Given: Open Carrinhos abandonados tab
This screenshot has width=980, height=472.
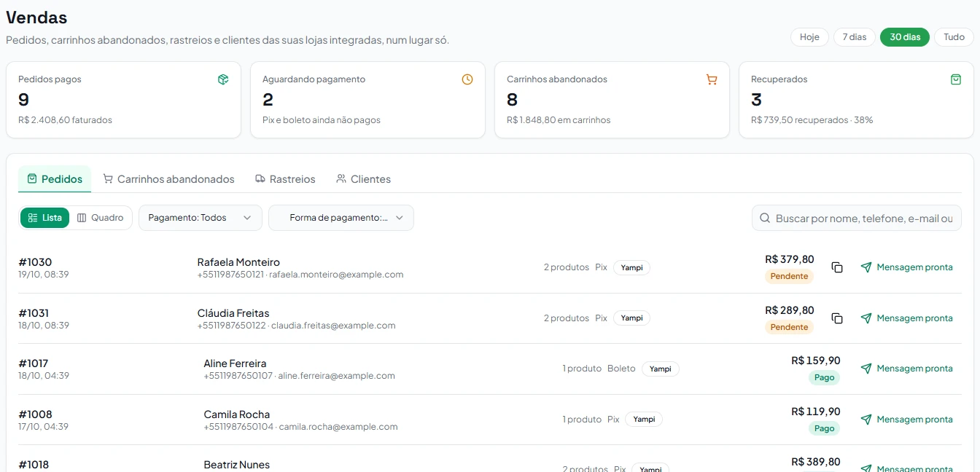Looking at the screenshot, I should pyautogui.click(x=168, y=178).
